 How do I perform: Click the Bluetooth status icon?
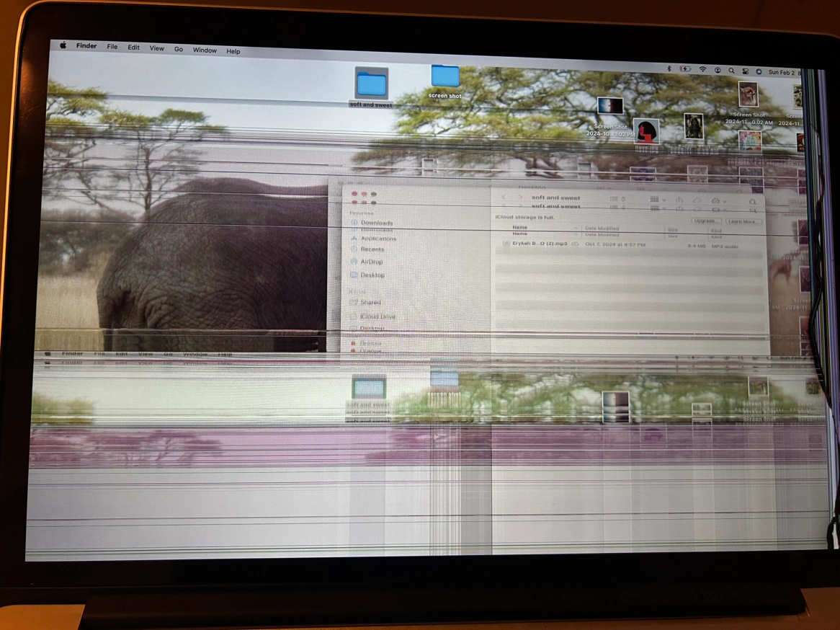(669, 68)
